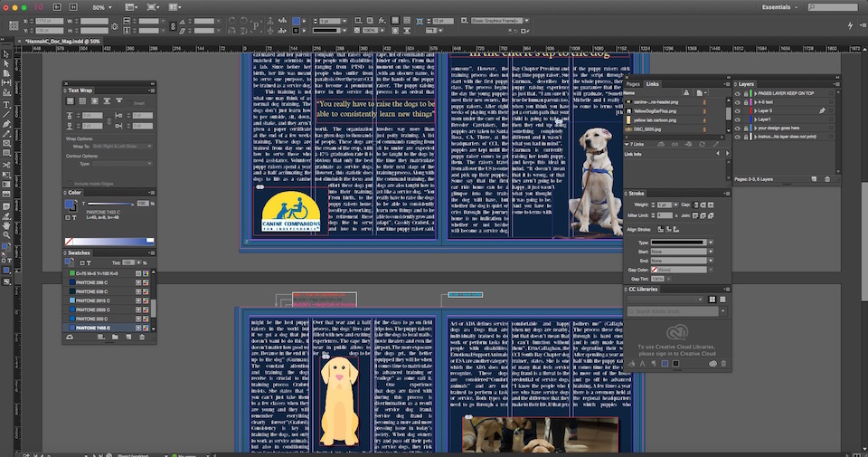Viewport: 868px width, 457px height.
Task: Toggle Include Inside Edges checkbox
Action: coord(71,184)
